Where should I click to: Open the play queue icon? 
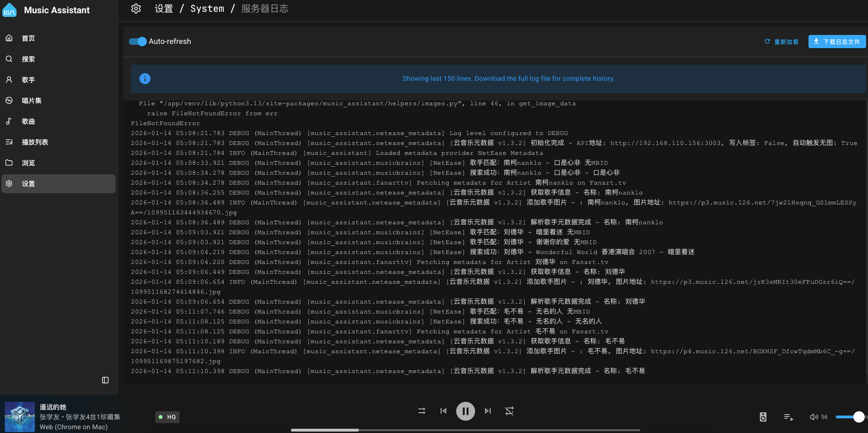[788, 417]
